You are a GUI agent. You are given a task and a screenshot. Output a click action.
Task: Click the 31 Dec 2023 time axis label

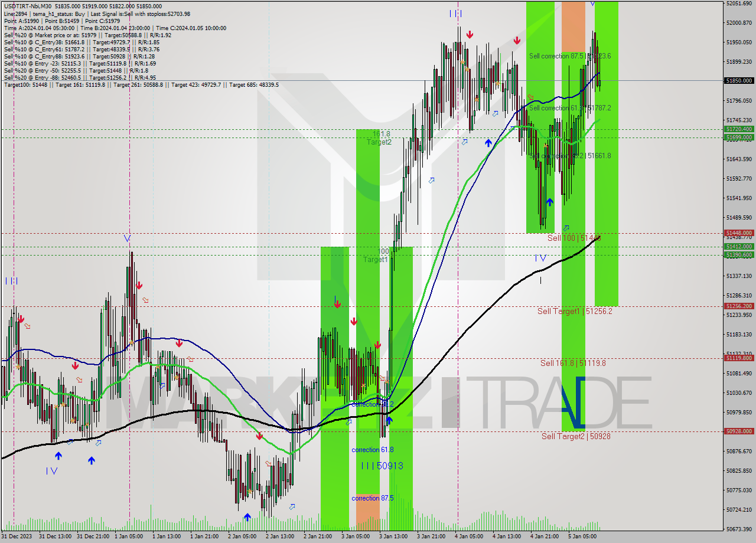coord(17,537)
